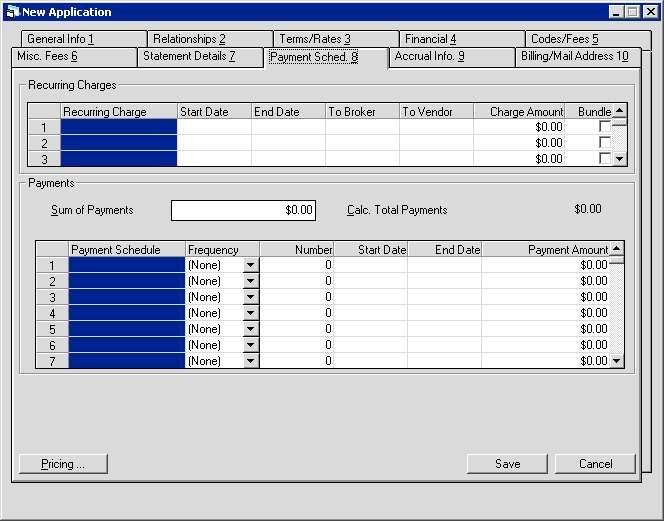Click the Recurring Charge column header
The image size is (664, 521).
click(119, 111)
